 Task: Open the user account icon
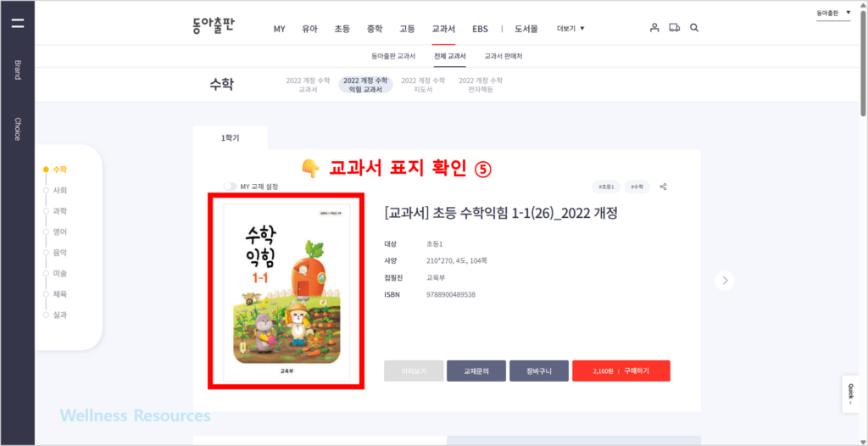pos(654,28)
